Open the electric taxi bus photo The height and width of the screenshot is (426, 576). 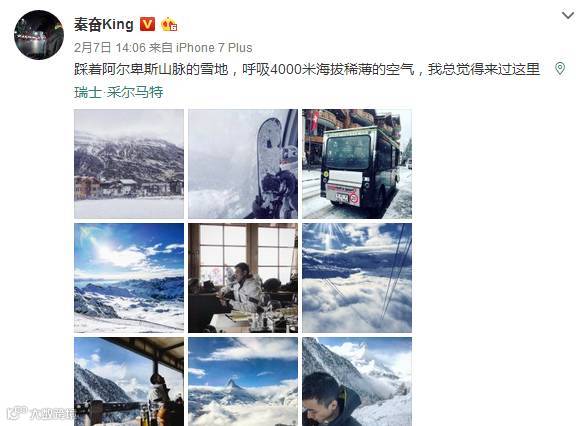(x=357, y=164)
